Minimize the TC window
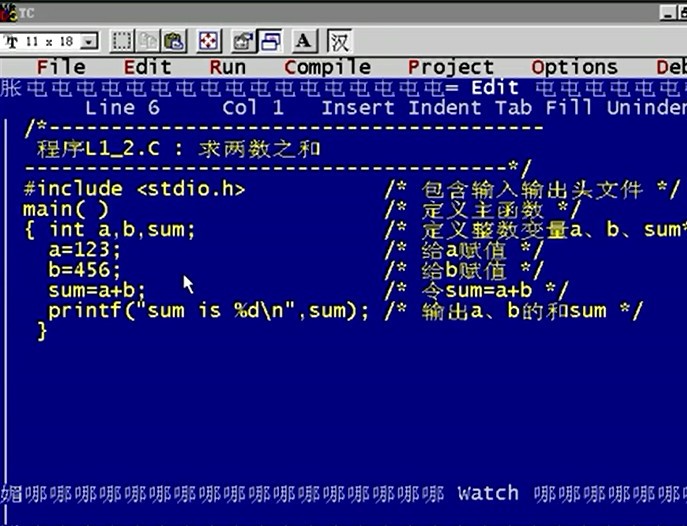This screenshot has height=526, width=687. click(x=668, y=13)
